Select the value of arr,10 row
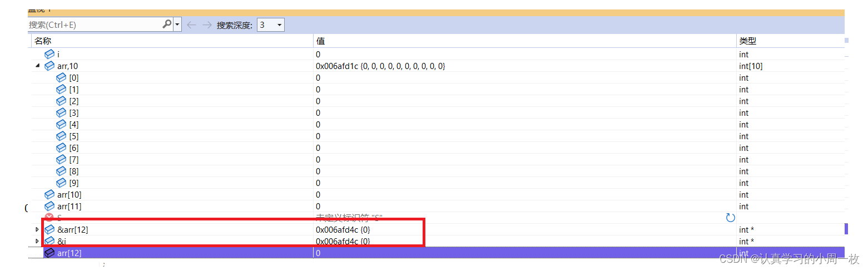The image size is (868, 270). [380, 66]
